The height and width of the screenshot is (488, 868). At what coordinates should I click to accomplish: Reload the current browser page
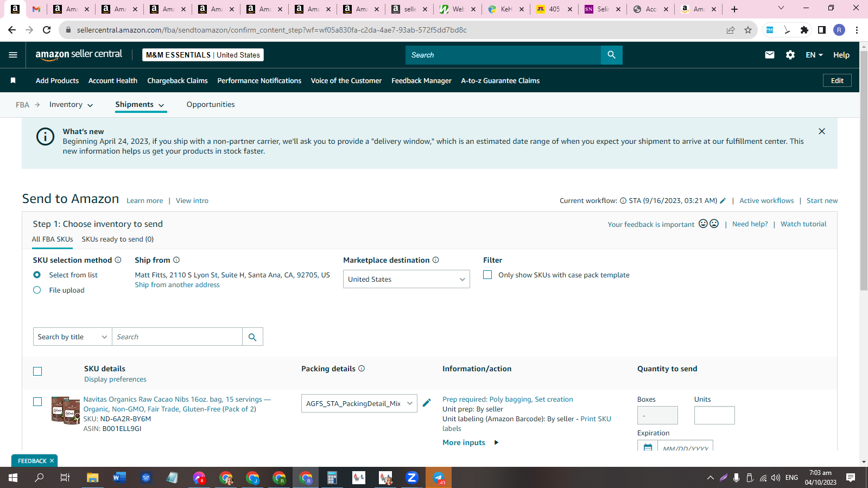pos(47,30)
